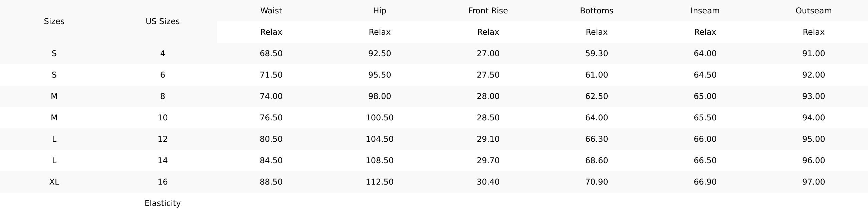The image size is (868, 214).
Task: Select the XL size cell
Action: coord(54,182)
